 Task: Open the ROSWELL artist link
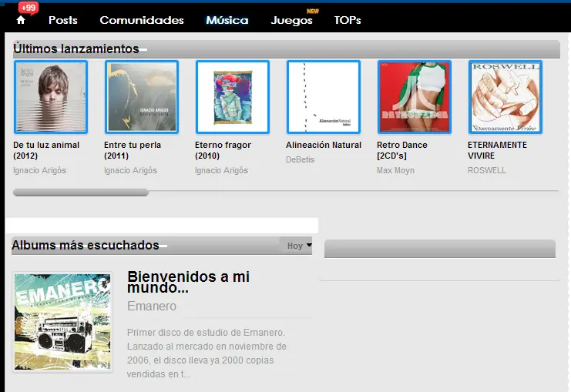(487, 170)
